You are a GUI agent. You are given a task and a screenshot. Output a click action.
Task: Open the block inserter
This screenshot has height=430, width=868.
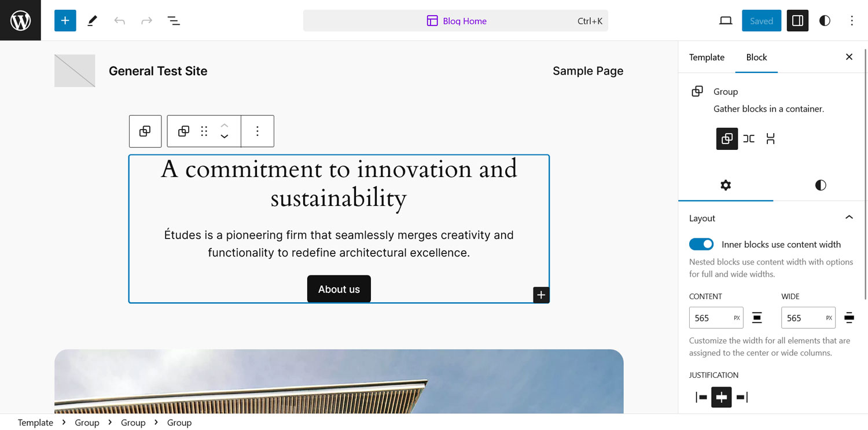coord(65,20)
